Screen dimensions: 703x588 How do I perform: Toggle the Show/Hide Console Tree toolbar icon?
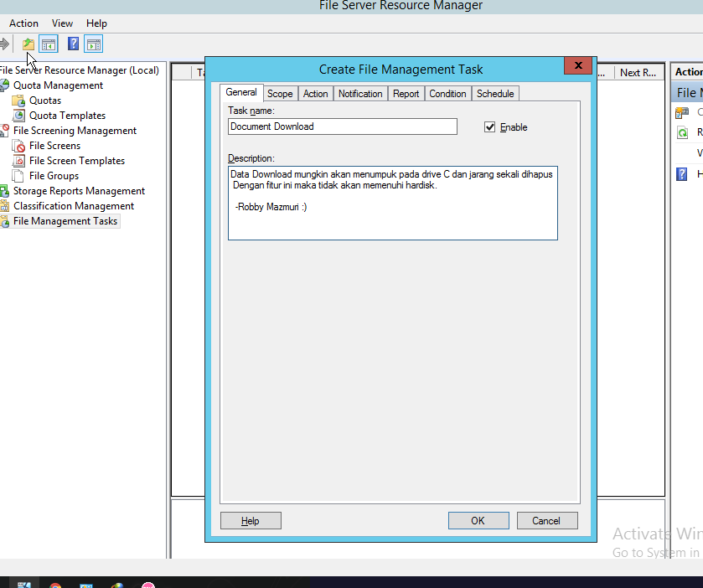pos(47,44)
